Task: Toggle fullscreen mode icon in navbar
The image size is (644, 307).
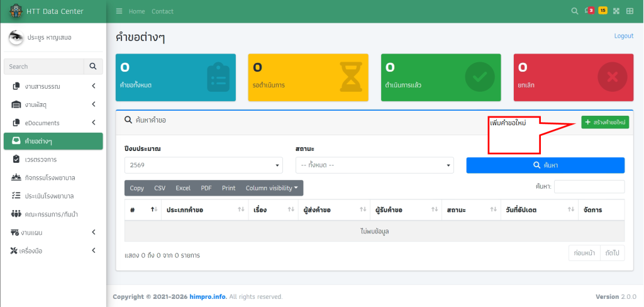Action: (x=616, y=11)
